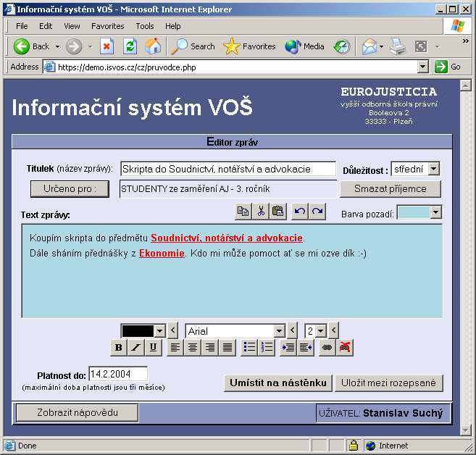476x455 pixels.
Task: Increase text indent
Action: coord(288,347)
